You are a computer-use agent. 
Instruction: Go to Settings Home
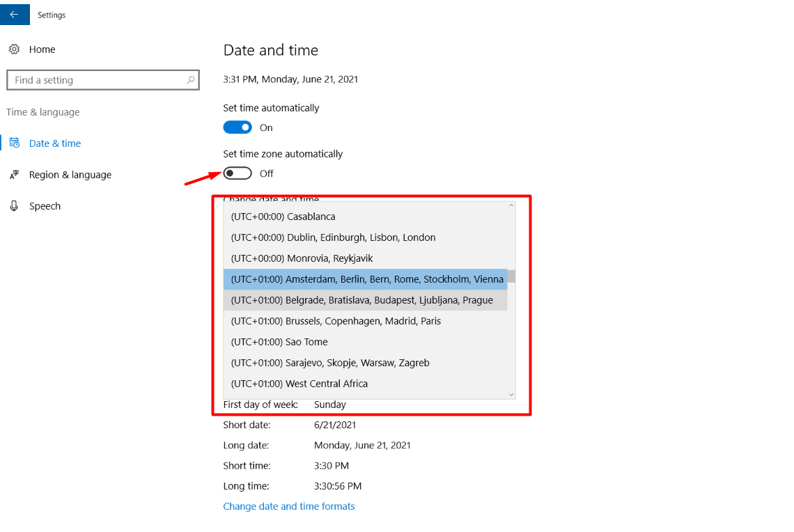point(42,49)
